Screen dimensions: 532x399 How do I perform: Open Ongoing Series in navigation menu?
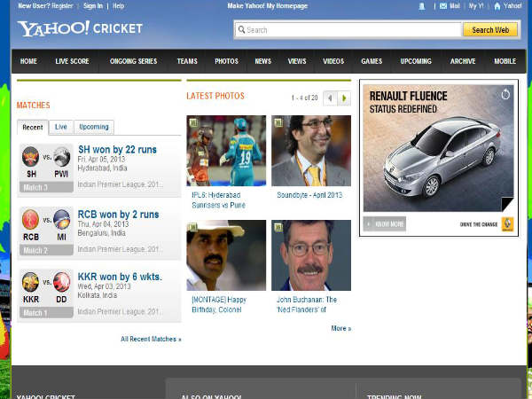click(133, 61)
